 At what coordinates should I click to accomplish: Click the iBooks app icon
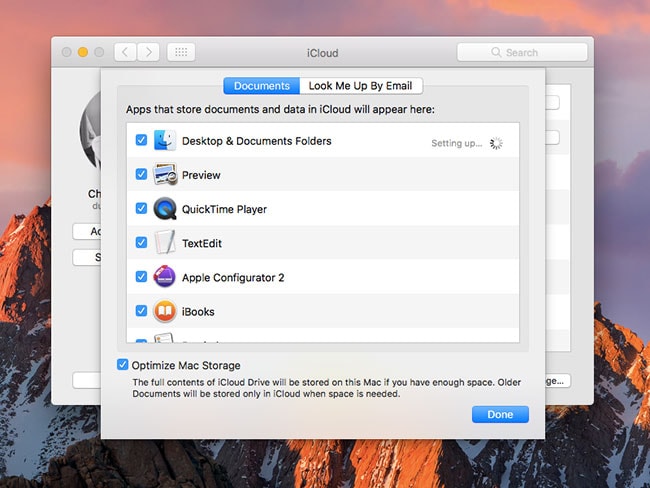tap(165, 311)
